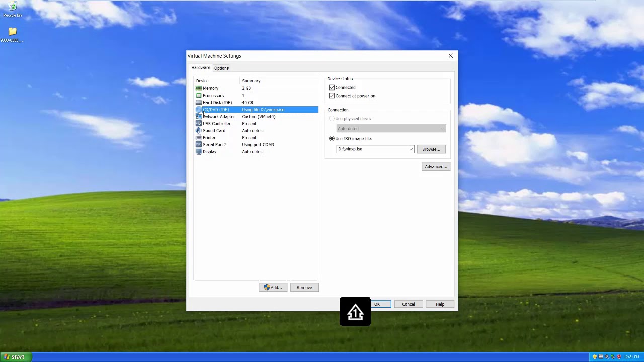Select the Processors device icon
Image resolution: width=644 pixels, height=362 pixels.
[x=199, y=96]
